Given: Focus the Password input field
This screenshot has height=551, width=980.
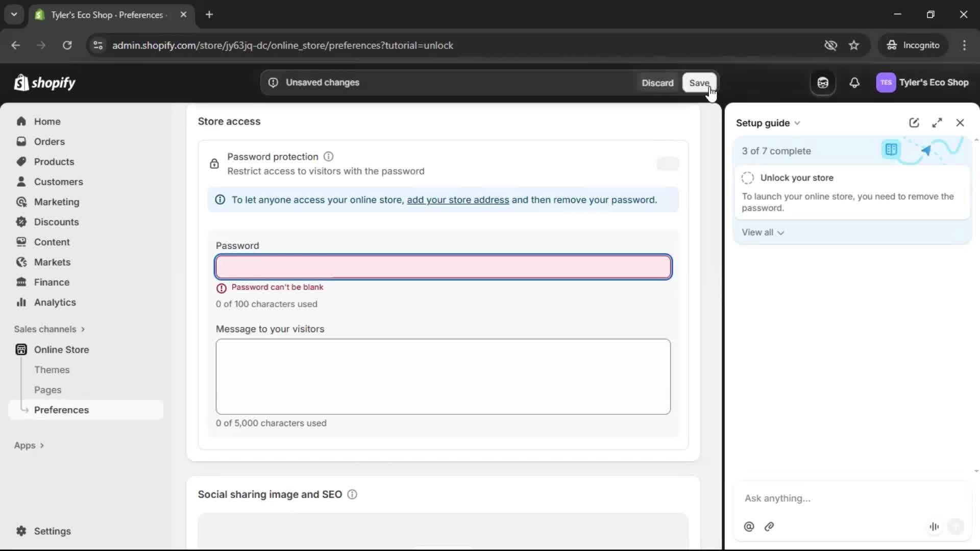Looking at the screenshot, I should (x=443, y=267).
